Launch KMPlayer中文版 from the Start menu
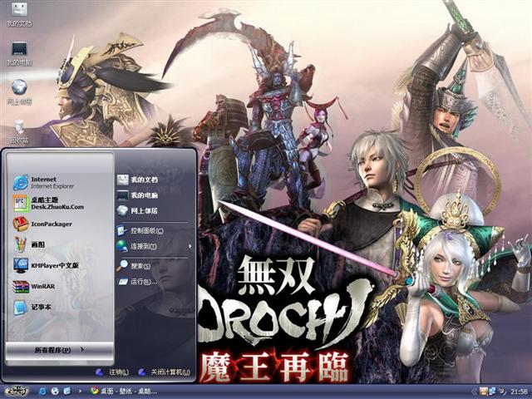 click(47, 265)
